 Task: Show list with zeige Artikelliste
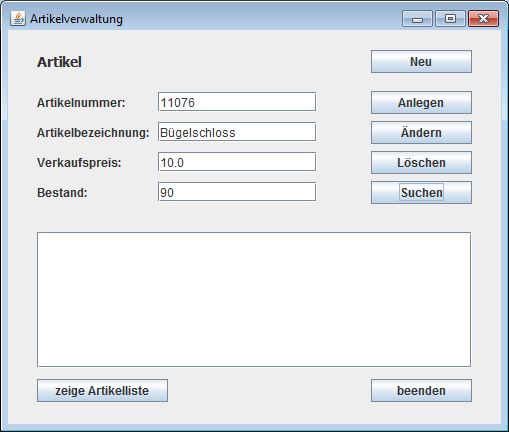tap(102, 391)
